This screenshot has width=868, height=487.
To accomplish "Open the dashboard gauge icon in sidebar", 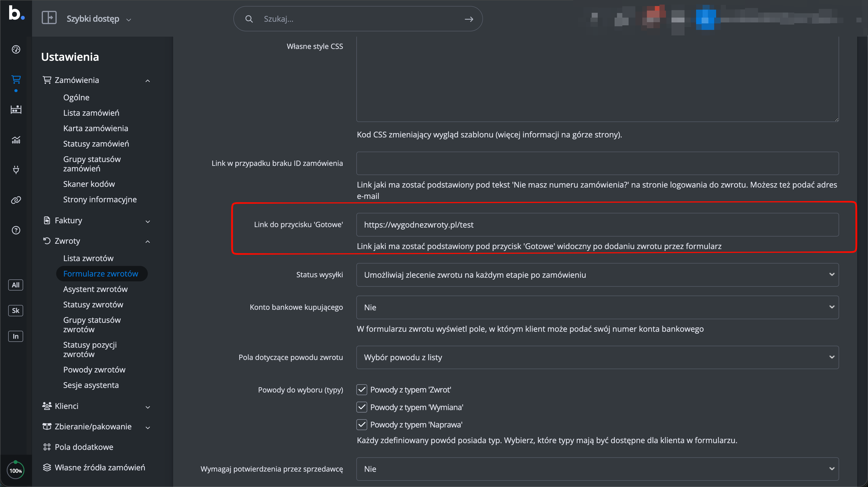I will [x=16, y=49].
